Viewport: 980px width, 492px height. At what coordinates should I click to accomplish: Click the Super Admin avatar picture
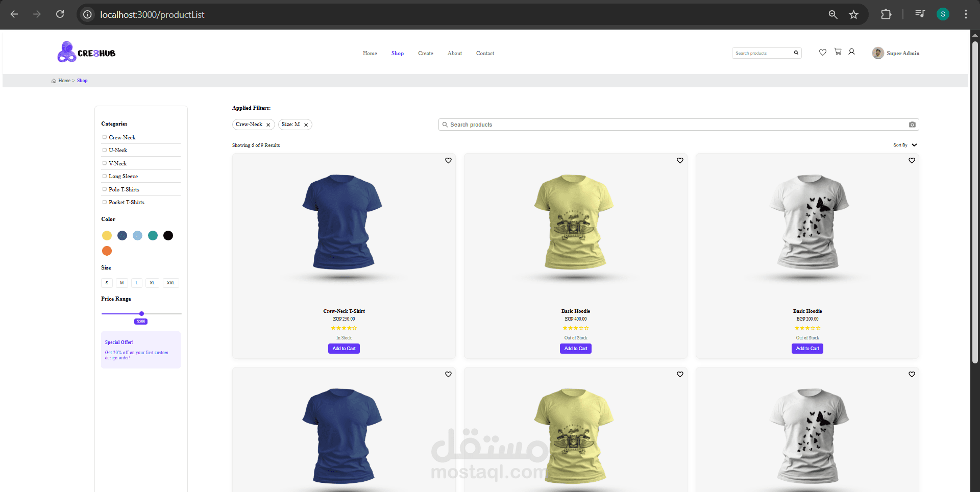(x=878, y=53)
